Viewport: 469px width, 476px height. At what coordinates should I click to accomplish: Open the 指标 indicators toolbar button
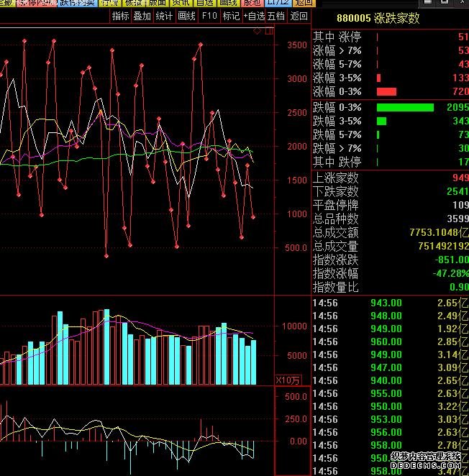pos(120,16)
